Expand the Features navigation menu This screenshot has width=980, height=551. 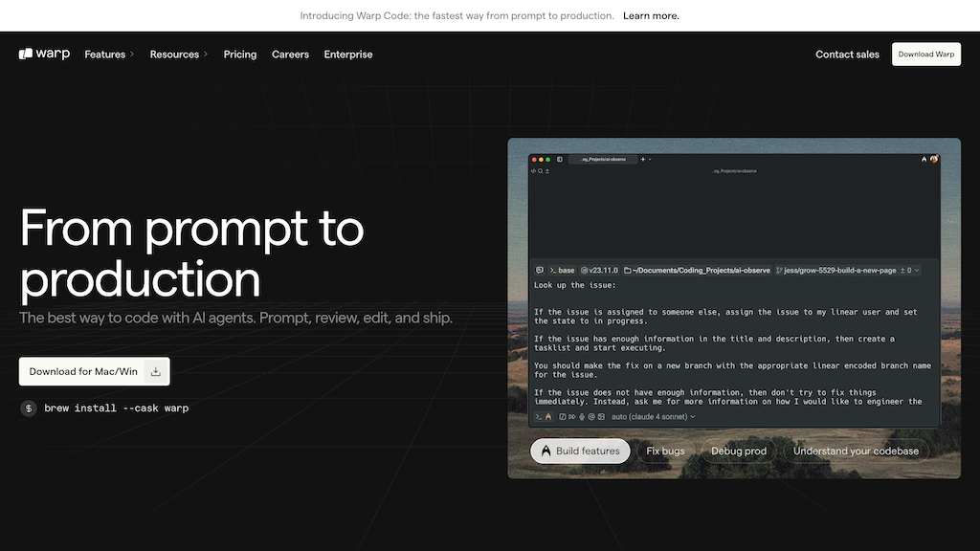click(x=107, y=54)
